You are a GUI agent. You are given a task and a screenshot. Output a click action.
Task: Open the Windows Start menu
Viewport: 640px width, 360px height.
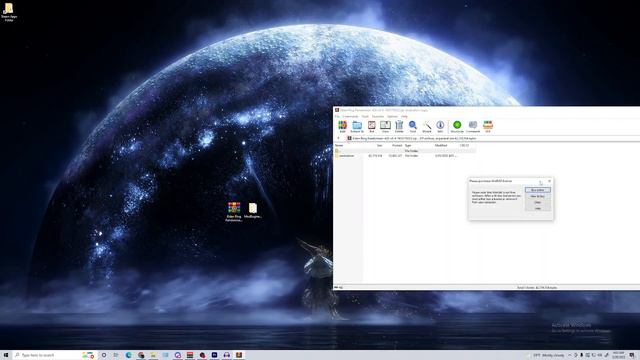(x=6, y=355)
